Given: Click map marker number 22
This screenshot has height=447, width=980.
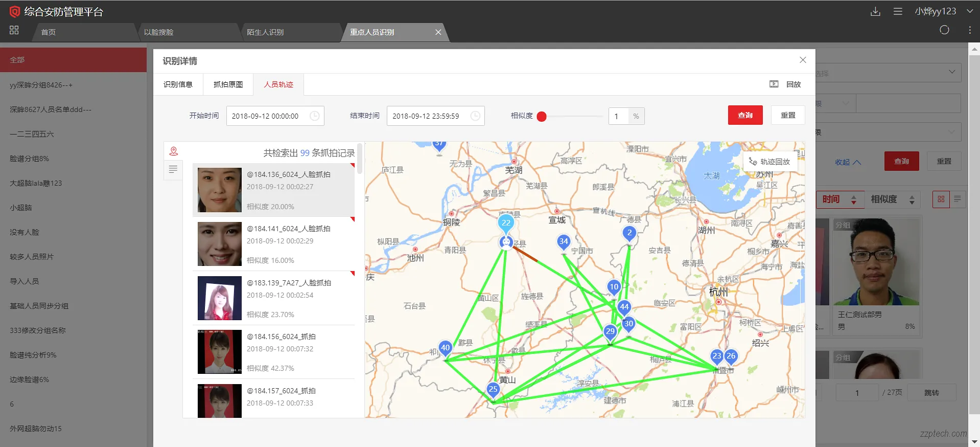Looking at the screenshot, I should click(506, 223).
